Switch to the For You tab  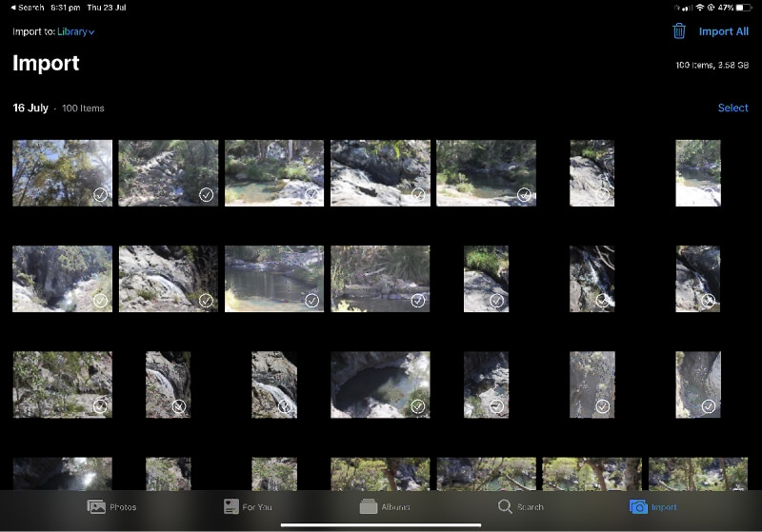pos(231,506)
